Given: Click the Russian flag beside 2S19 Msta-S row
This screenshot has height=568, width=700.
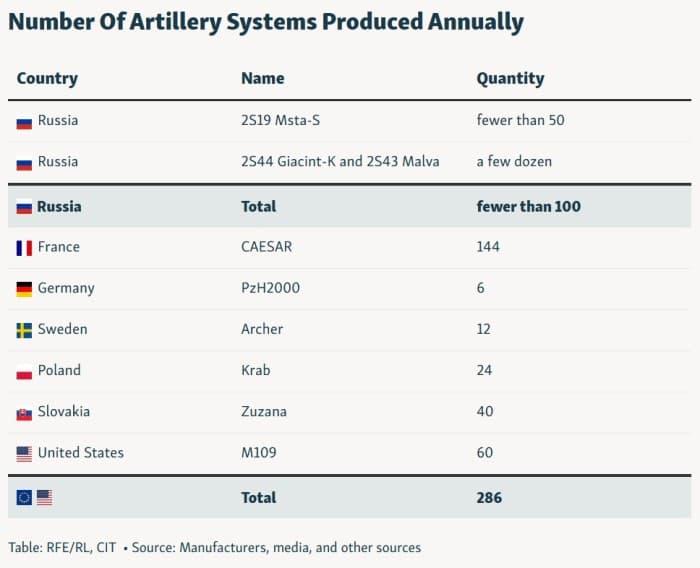Looking at the screenshot, I should [x=24, y=122].
